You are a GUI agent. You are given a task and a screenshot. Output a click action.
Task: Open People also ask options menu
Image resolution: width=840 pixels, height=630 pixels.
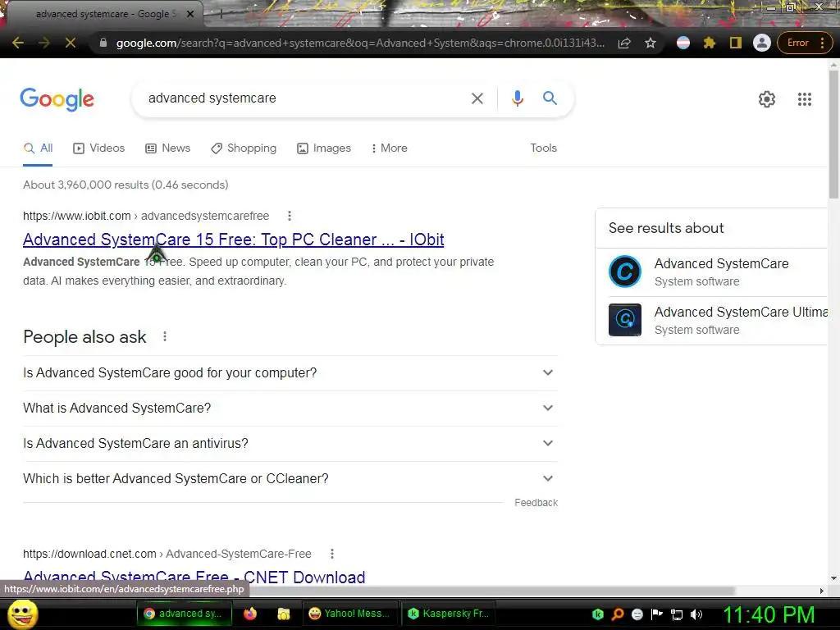(x=164, y=336)
